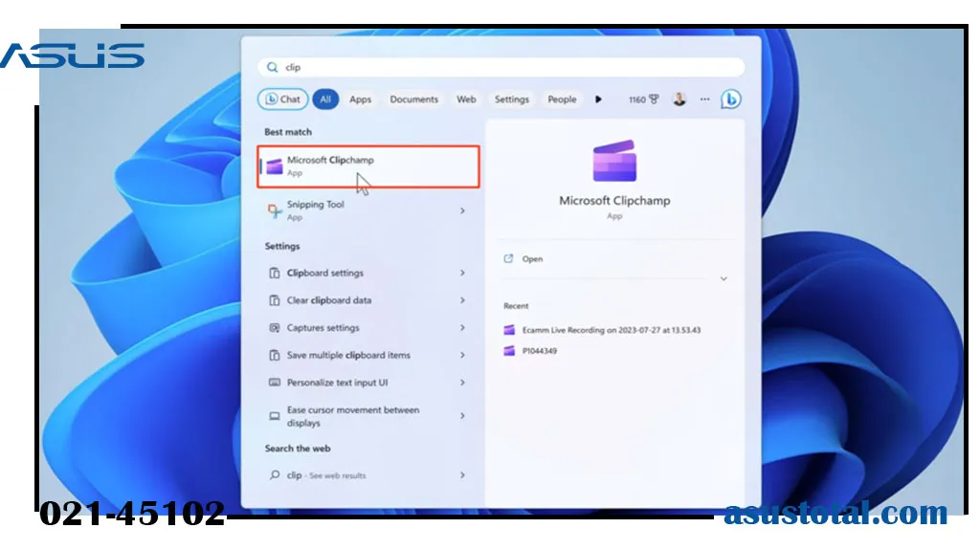Click the 1160 rewards points trophy
The image size is (980, 550).
[644, 99]
